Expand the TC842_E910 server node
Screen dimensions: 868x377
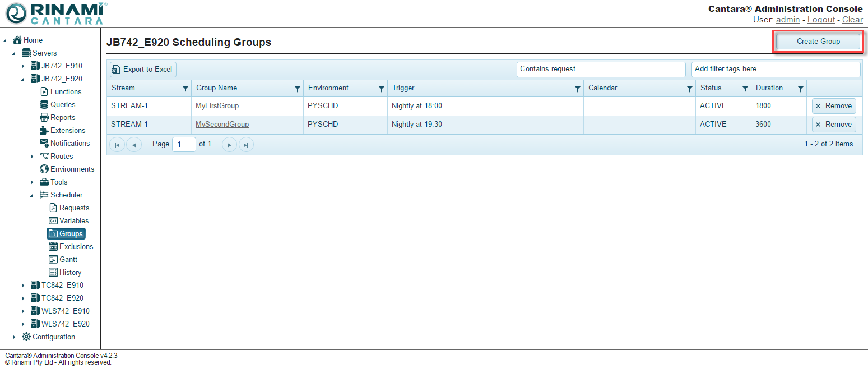pos(23,286)
